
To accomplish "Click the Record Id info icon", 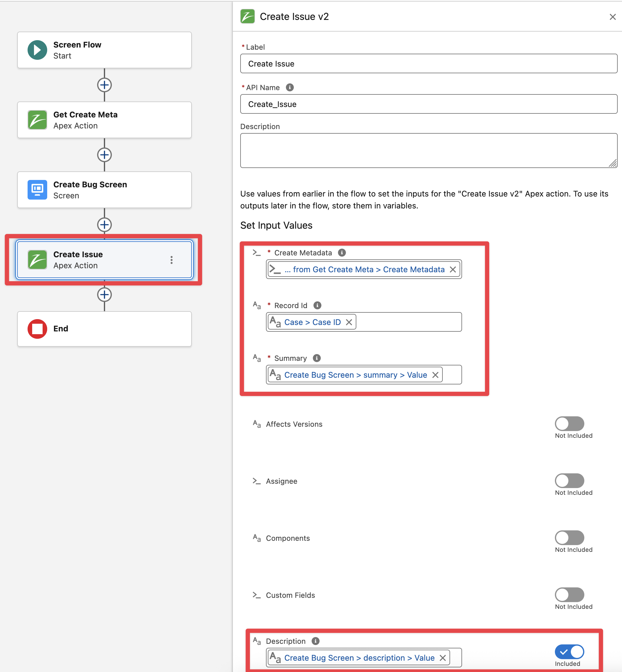I will coord(317,305).
